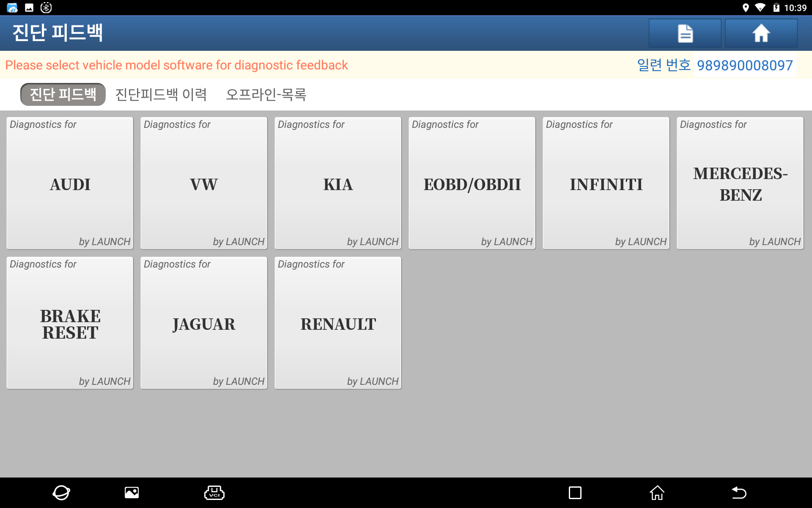Tap the Android back arrow icon

click(x=739, y=493)
